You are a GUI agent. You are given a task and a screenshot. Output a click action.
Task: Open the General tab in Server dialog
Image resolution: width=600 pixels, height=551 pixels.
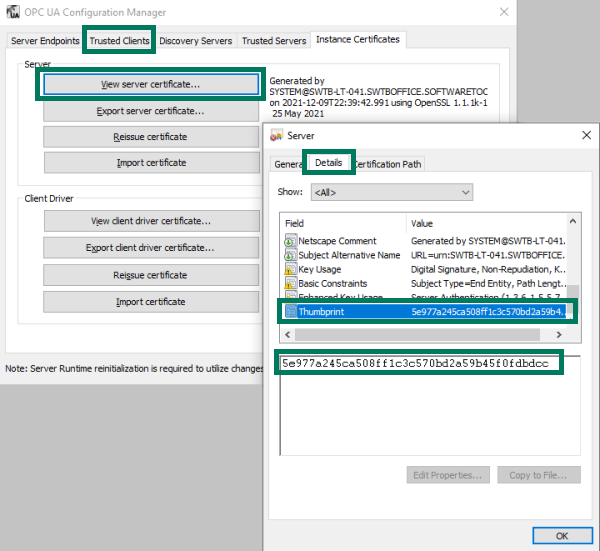(287, 164)
